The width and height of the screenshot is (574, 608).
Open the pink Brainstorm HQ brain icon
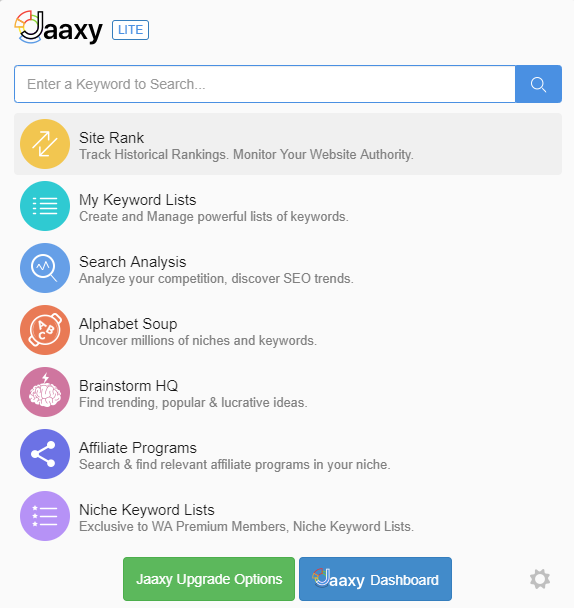pyautogui.click(x=45, y=392)
